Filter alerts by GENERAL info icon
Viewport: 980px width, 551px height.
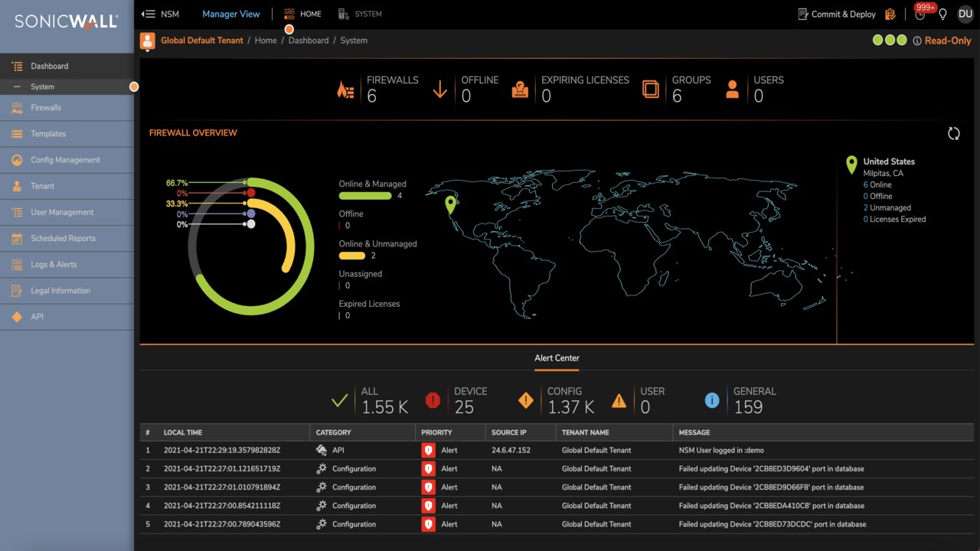(x=712, y=400)
